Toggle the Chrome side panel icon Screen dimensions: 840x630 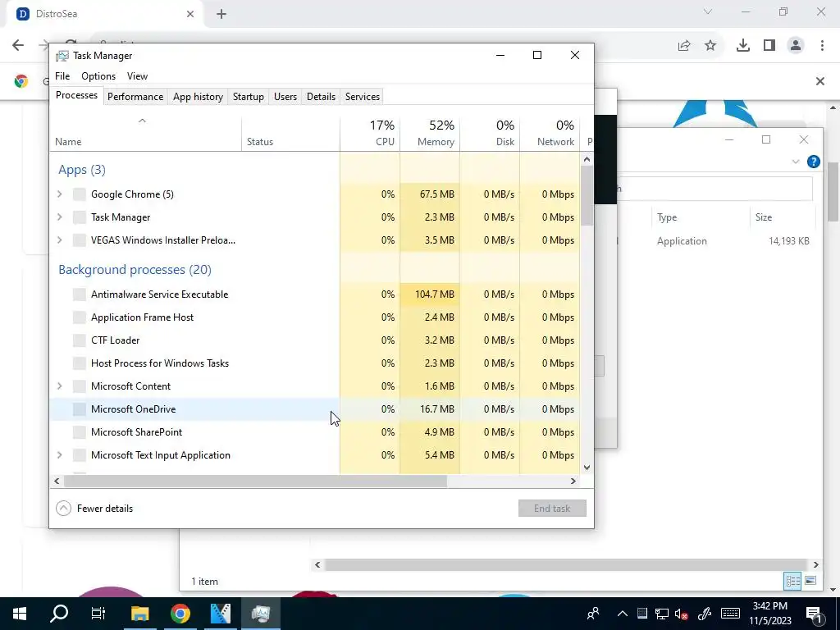(769, 46)
